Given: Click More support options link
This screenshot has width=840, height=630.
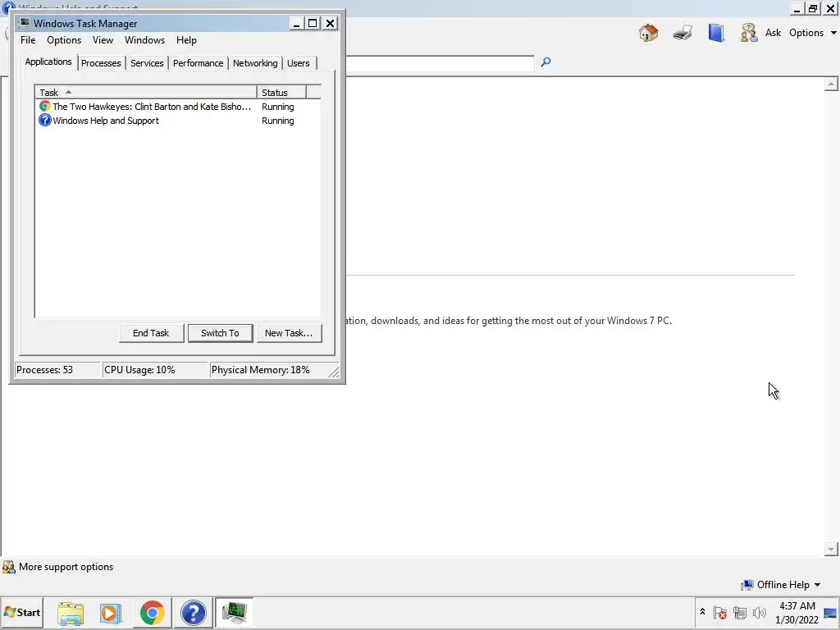Looking at the screenshot, I should (66, 567).
